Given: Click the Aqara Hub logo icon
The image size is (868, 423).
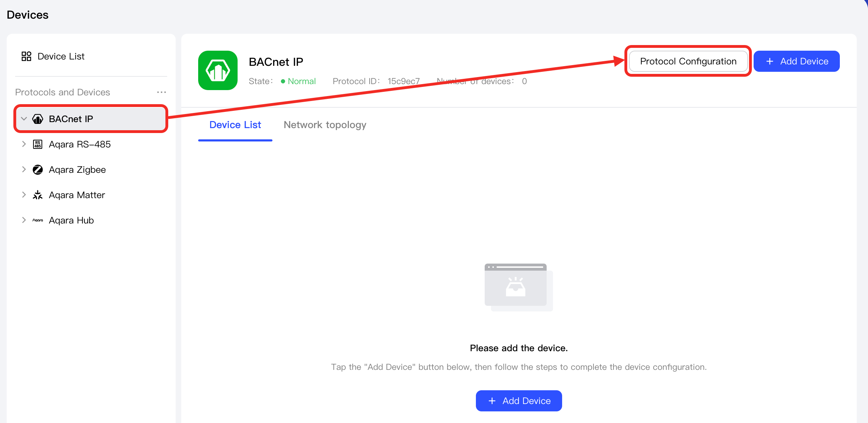Looking at the screenshot, I should [x=38, y=220].
